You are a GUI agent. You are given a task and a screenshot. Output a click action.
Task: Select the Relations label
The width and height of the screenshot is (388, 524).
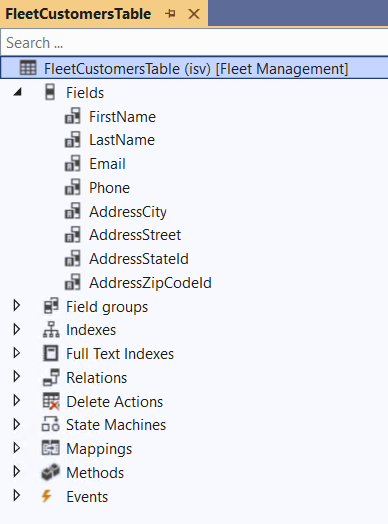click(x=97, y=378)
